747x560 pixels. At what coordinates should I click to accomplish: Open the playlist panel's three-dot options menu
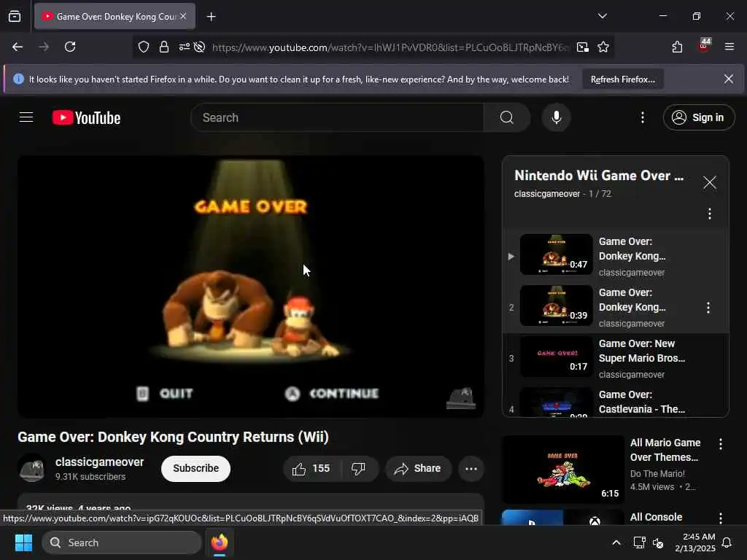coord(709,214)
